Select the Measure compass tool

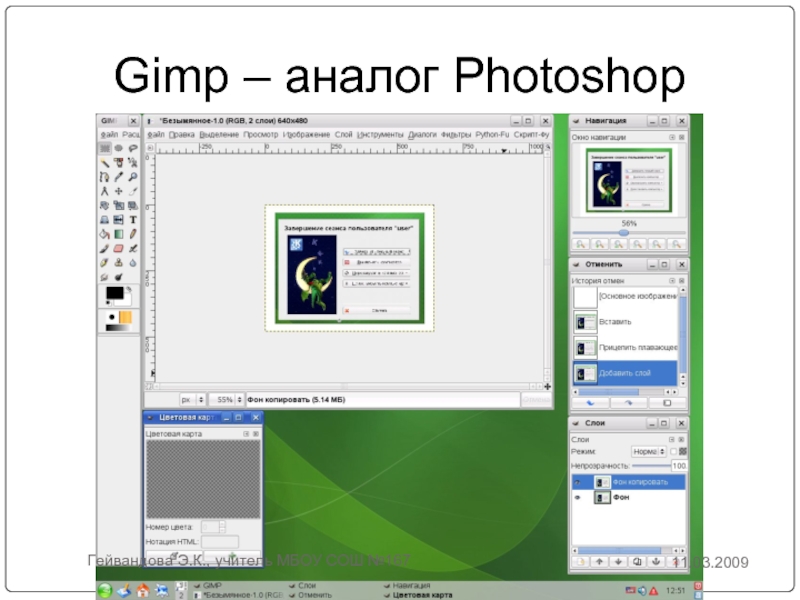point(105,191)
